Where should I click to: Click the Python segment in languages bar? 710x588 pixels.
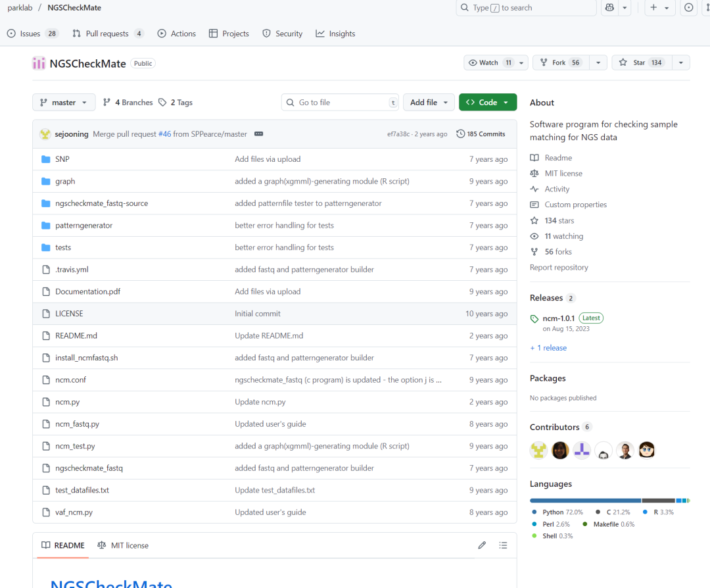tap(586, 501)
